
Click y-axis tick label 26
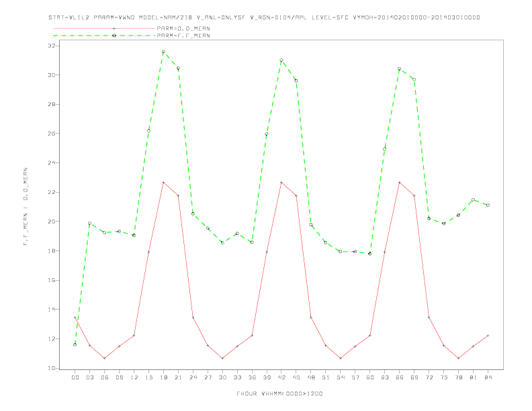tap(51, 134)
